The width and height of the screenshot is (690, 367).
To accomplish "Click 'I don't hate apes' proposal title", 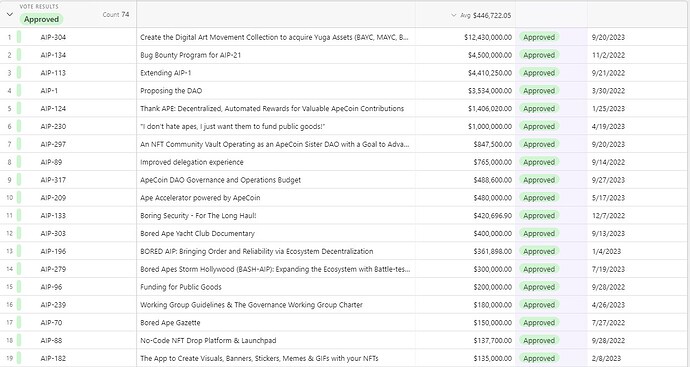I will [x=232, y=126].
